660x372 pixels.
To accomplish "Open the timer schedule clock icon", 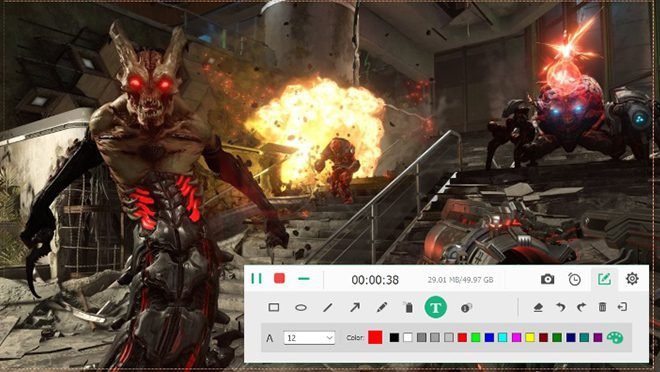I will tap(574, 279).
